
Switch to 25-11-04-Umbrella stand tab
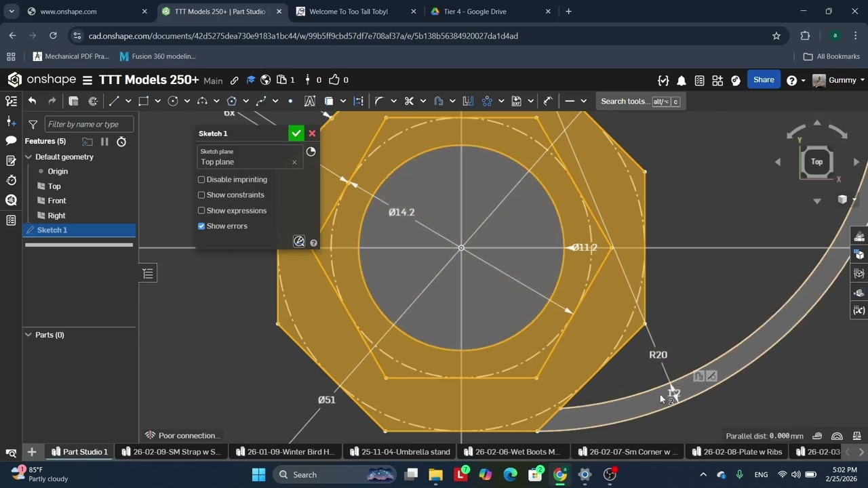(x=399, y=452)
